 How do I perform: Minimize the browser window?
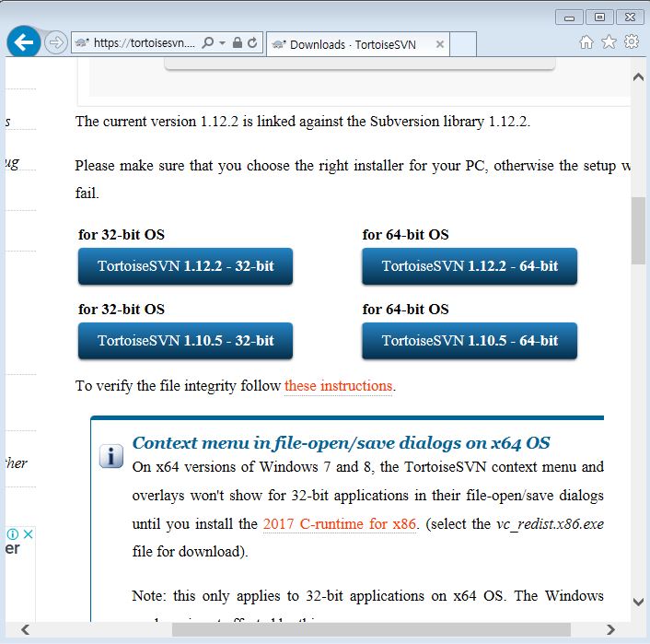569,18
